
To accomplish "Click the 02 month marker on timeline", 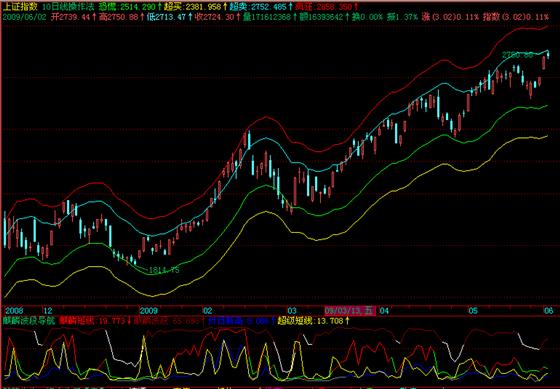I will click(x=208, y=310).
